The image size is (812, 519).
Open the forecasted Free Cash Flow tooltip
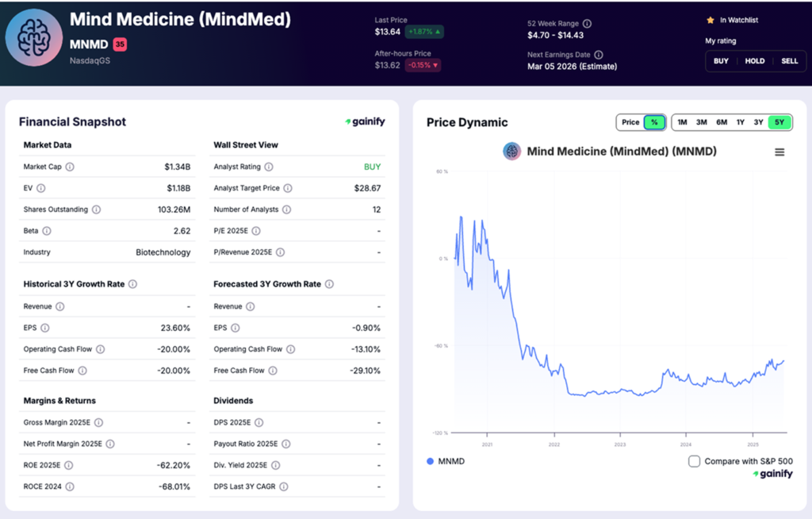pos(272,370)
